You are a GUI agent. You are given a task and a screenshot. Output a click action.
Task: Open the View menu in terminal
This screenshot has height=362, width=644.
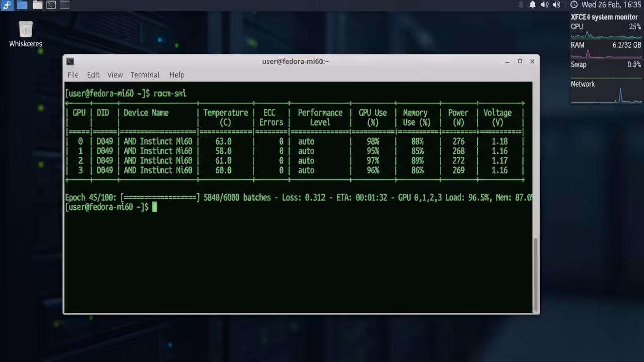(115, 75)
